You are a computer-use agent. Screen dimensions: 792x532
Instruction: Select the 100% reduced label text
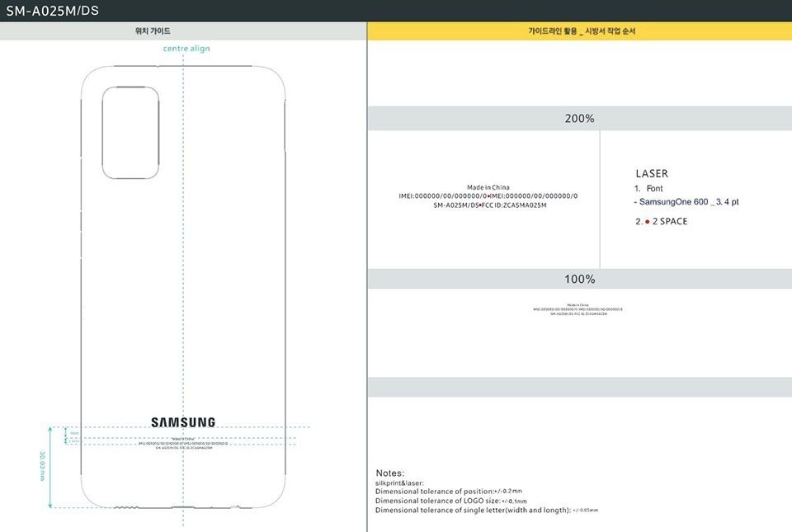(577, 308)
